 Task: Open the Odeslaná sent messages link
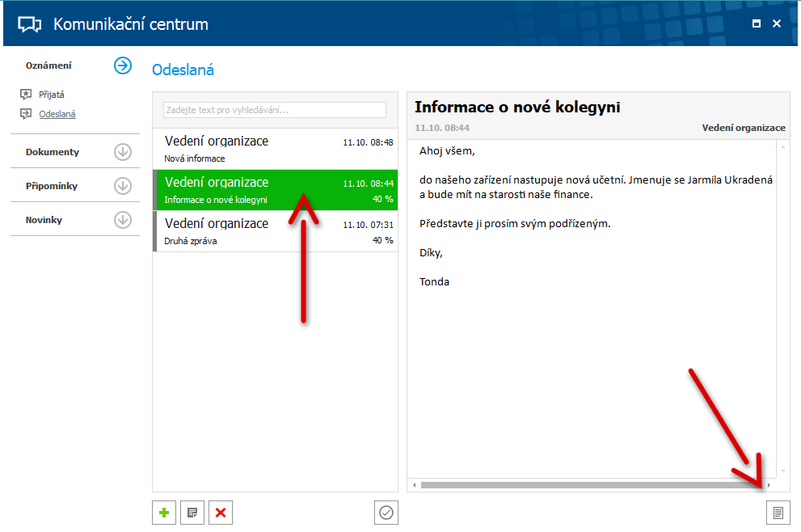click(57, 114)
